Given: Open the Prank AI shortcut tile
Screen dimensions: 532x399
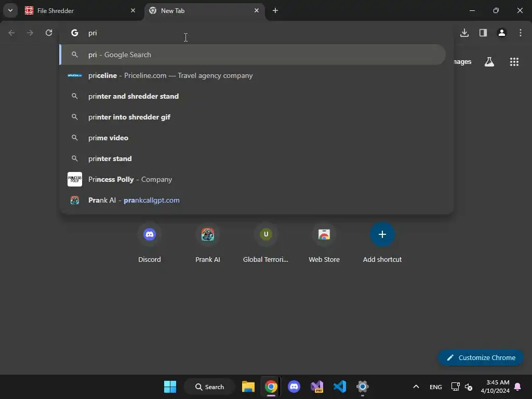Looking at the screenshot, I should 208,243.
